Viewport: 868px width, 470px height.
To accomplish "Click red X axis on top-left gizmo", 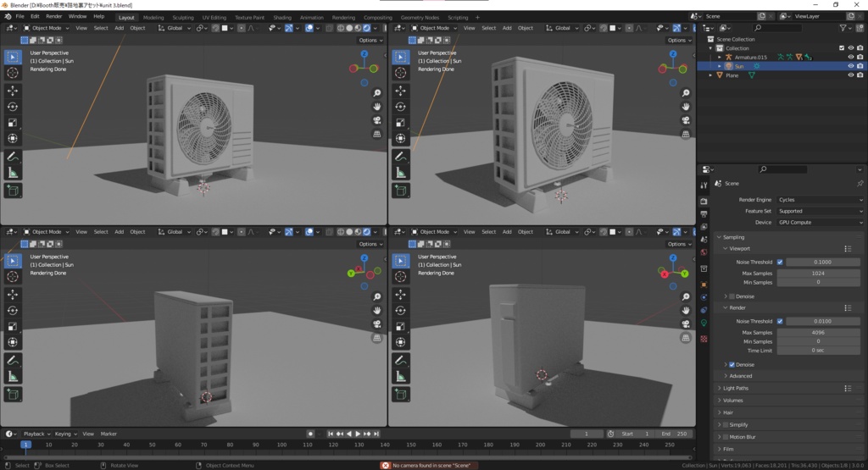I will pyautogui.click(x=353, y=69).
